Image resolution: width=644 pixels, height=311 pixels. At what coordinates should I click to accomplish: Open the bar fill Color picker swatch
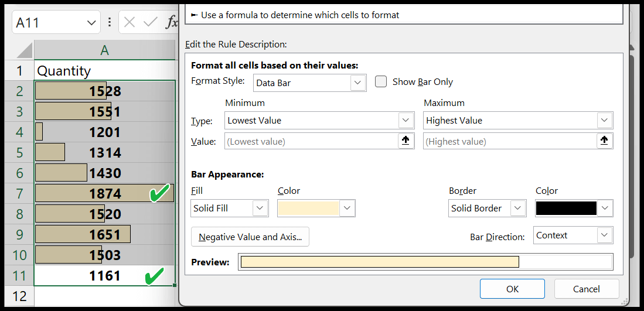[316, 208]
